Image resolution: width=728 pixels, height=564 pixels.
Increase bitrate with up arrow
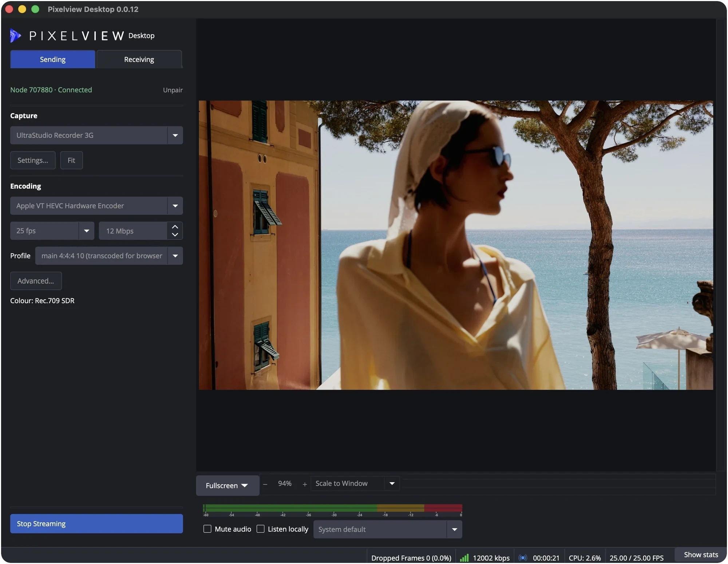(x=175, y=226)
